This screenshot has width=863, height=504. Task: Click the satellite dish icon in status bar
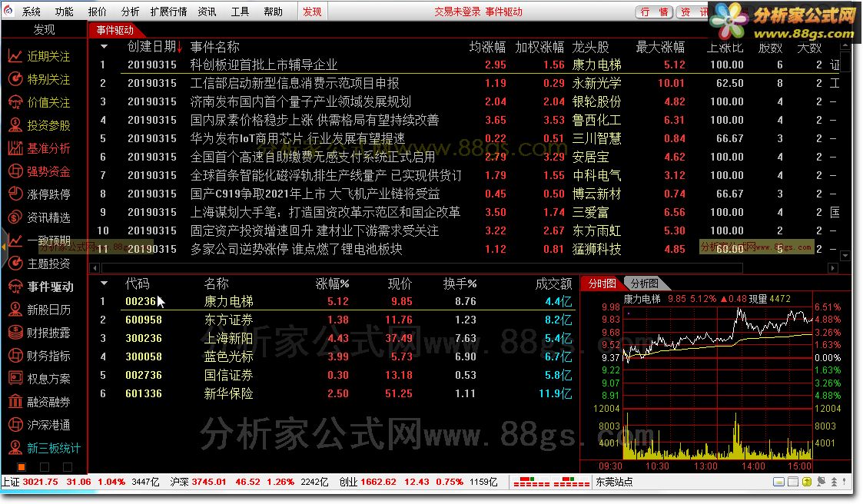822,482
